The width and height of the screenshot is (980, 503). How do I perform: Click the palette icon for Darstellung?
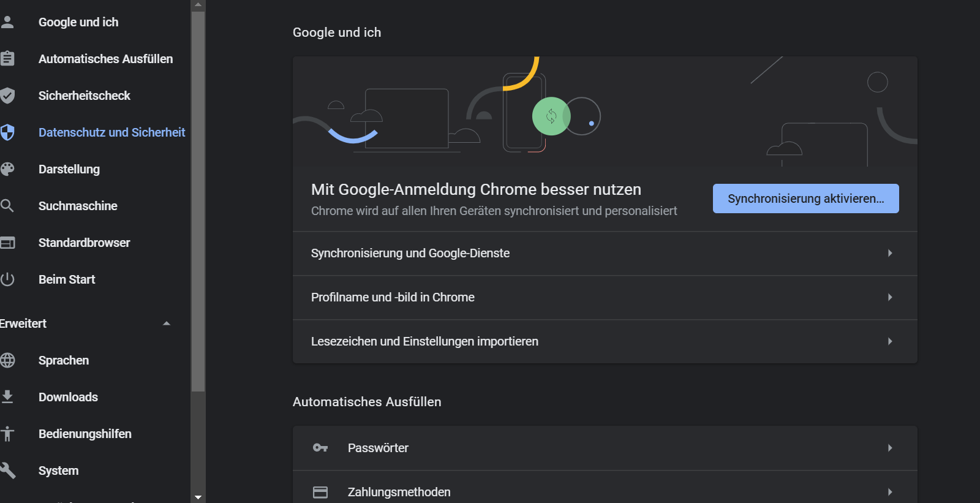[x=7, y=169]
